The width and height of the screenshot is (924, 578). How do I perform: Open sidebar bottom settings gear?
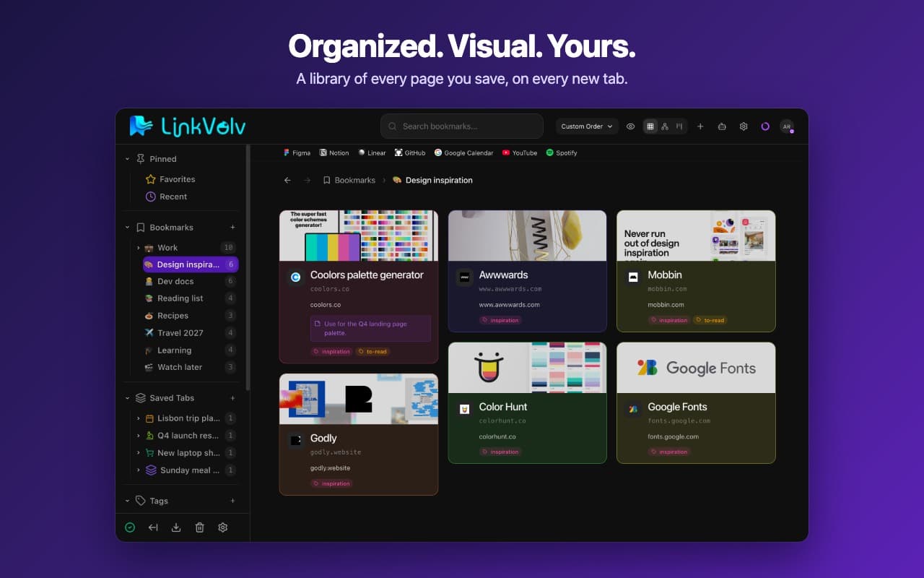tap(223, 527)
